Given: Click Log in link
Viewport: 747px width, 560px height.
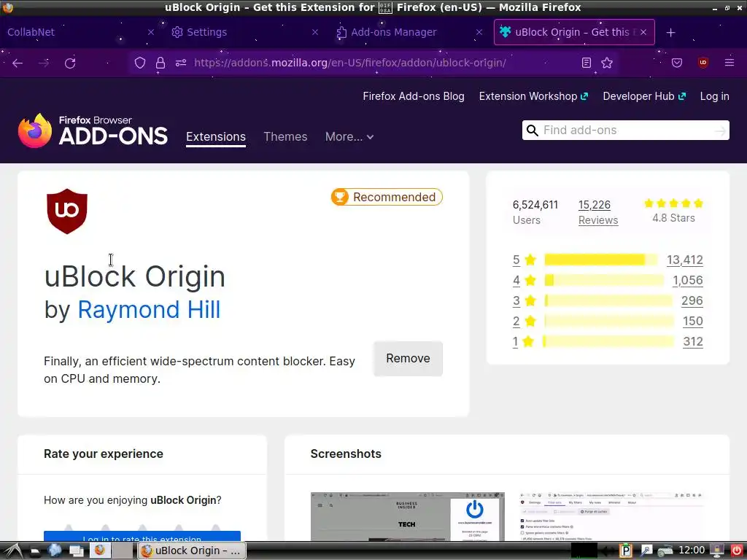Looking at the screenshot, I should pyautogui.click(x=715, y=96).
